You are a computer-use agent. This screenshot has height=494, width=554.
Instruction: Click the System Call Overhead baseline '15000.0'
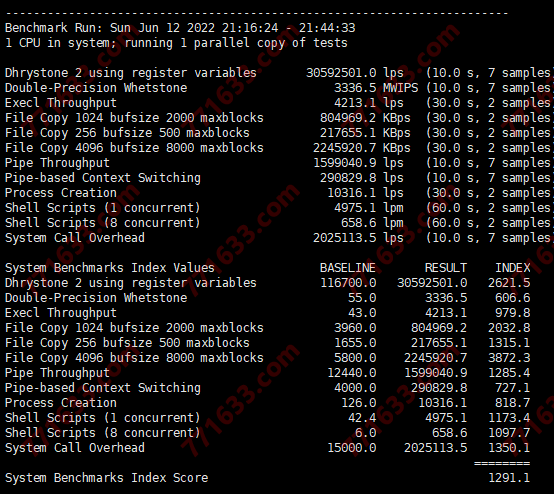[x=352, y=448]
